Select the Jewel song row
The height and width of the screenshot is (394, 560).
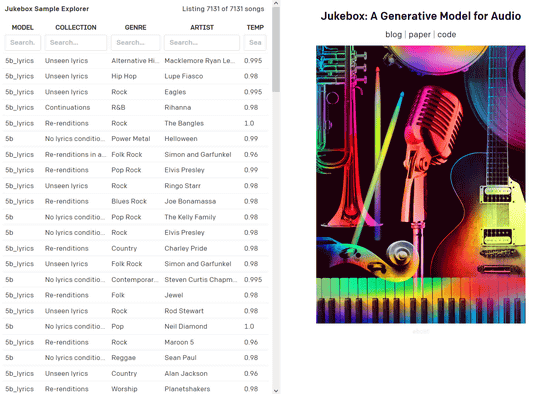135,295
